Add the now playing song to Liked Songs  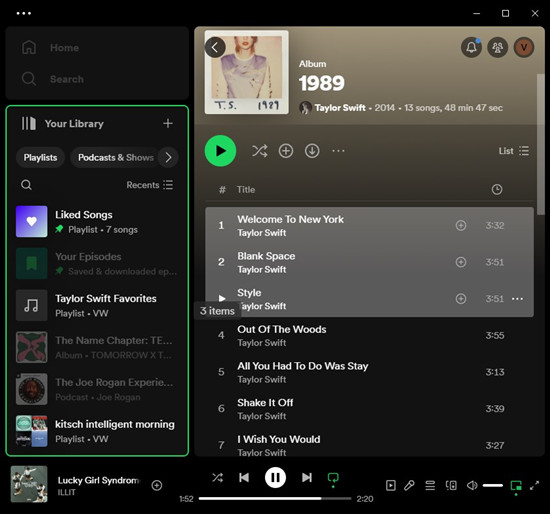pos(156,485)
